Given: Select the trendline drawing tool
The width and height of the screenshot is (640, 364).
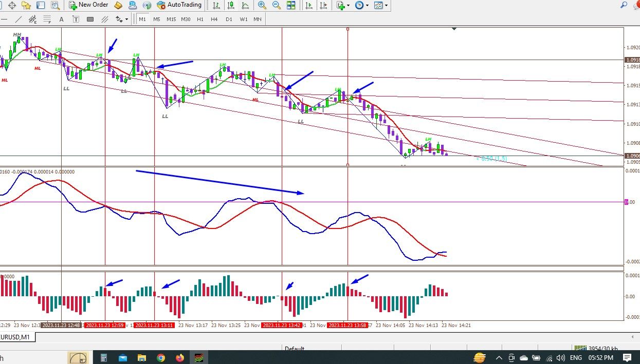Looking at the screenshot, I should 19,19.
